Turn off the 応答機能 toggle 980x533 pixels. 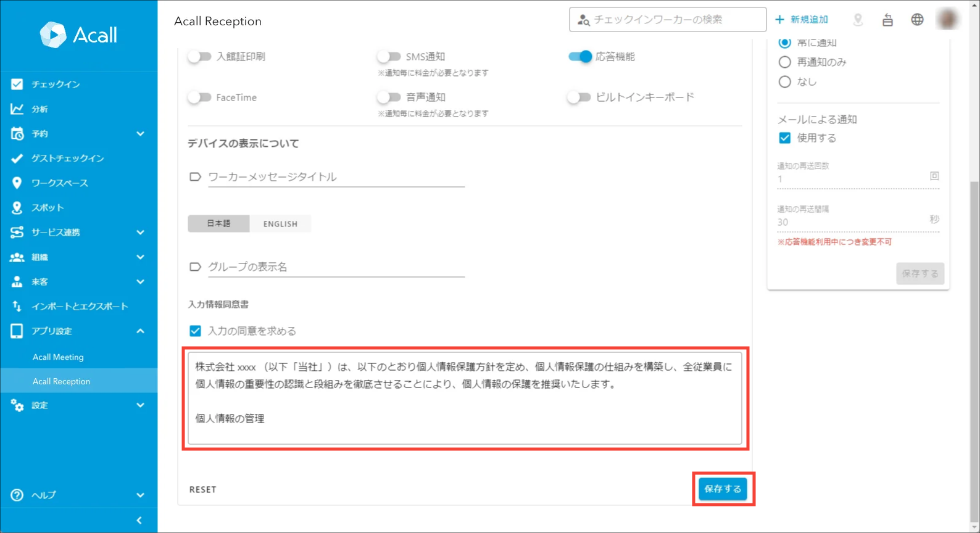580,57
